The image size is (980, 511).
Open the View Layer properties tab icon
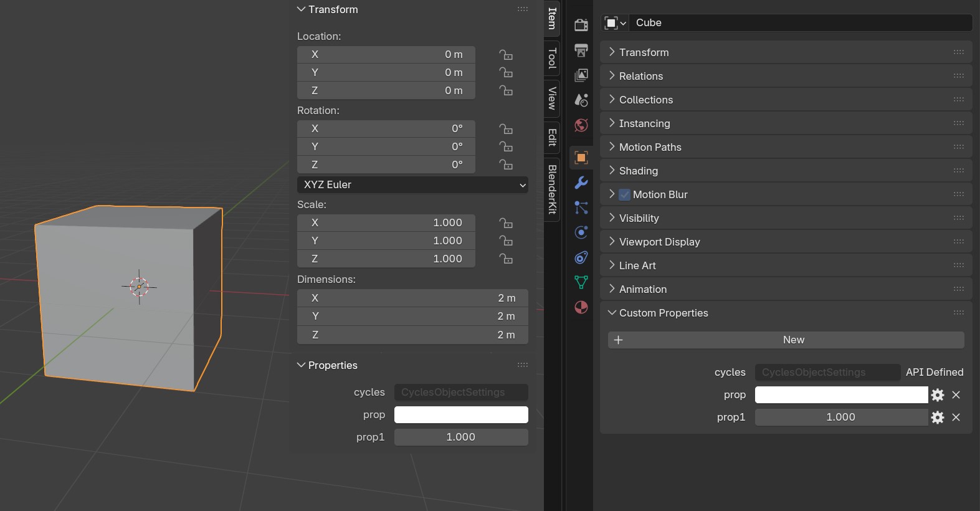point(581,75)
